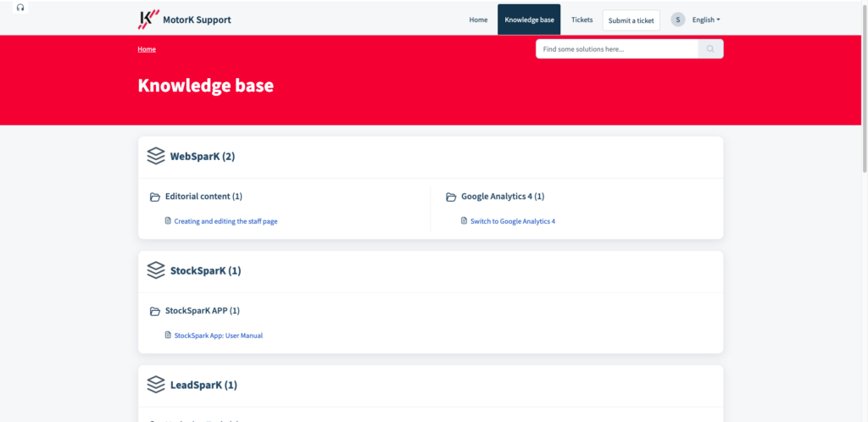The height and width of the screenshot is (422, 868).
Task: Click the Submit a ticket button
Action: tap(631, 20)
